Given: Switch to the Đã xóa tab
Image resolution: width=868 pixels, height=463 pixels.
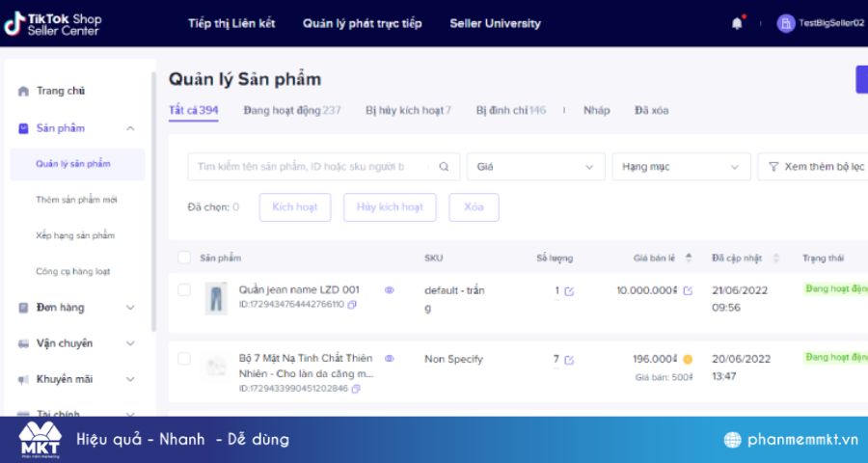Looking at the screenshot, I should click(652, 110).
